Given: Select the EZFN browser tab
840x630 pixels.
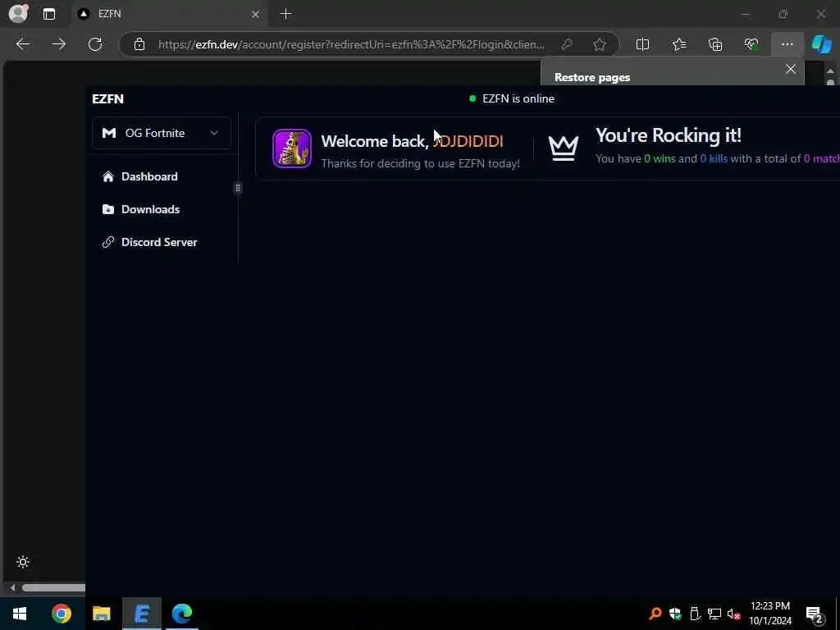Looking at the screenshot, I should click(169, 14).
